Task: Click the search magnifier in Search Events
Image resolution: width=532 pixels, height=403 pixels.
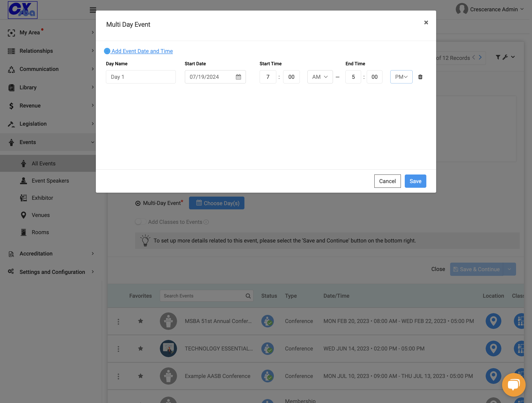Action: point(248,296)
